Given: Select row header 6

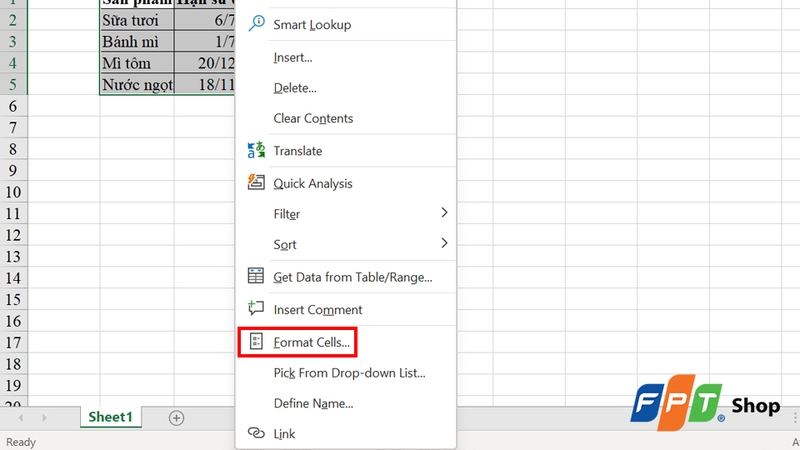Looking at the screenshot, I should 13,106.
